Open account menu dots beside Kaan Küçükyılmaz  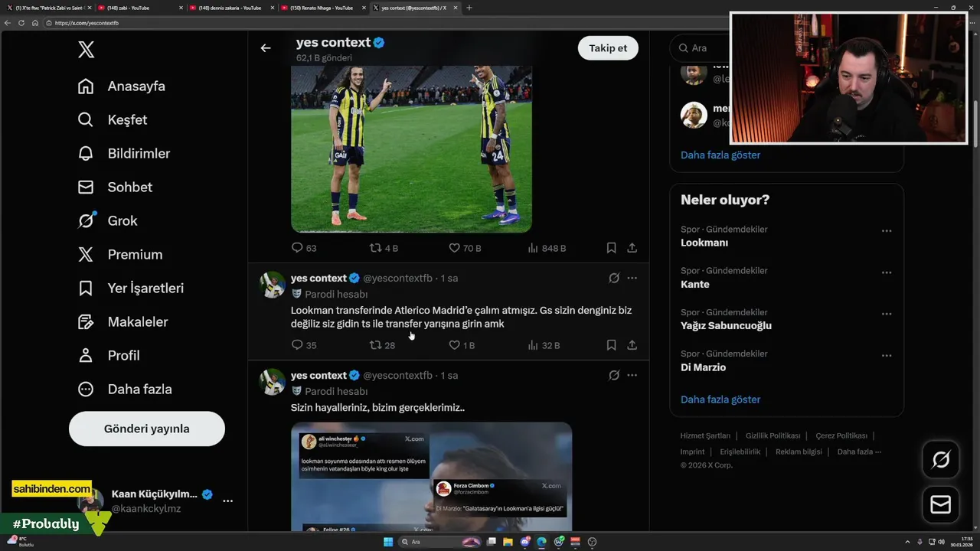pyautogui.click(x=227, y=500)
